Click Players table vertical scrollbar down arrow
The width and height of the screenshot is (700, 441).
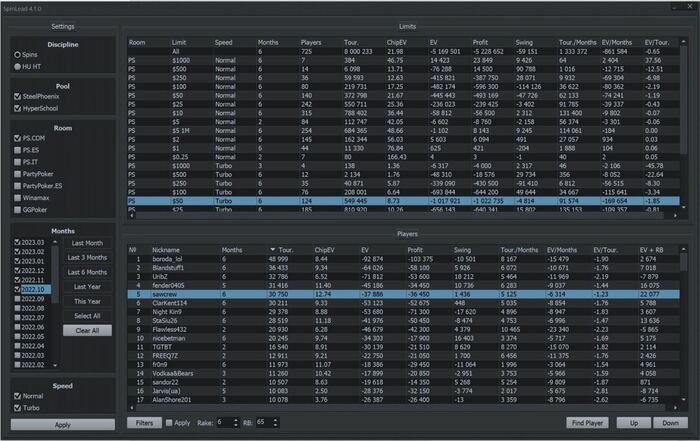(683, 400)
